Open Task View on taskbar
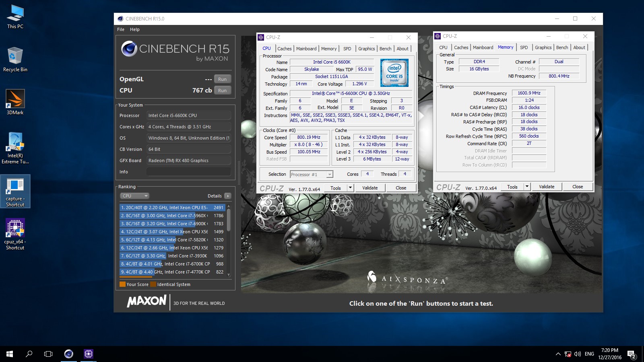Screen dimensions: 644x362 [x=48, y=354]
